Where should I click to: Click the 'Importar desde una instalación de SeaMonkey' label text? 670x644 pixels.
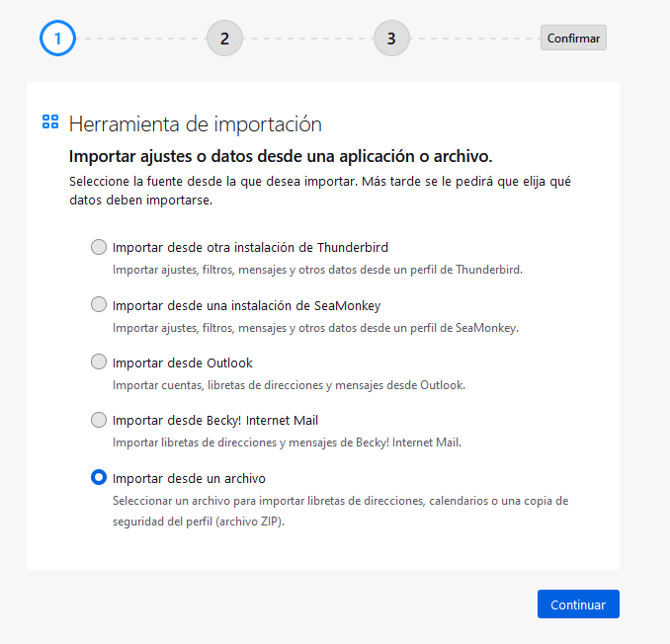pos(246,305)
